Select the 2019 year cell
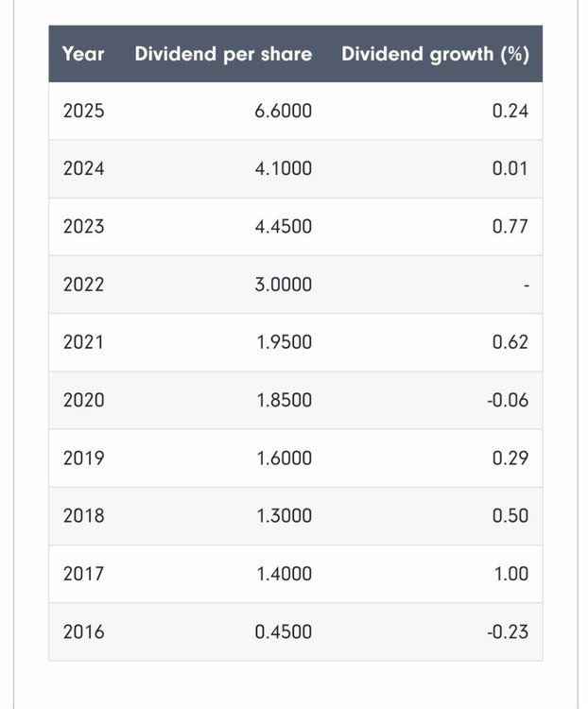This screenshot has width=588, height=709. click(83, 458)
